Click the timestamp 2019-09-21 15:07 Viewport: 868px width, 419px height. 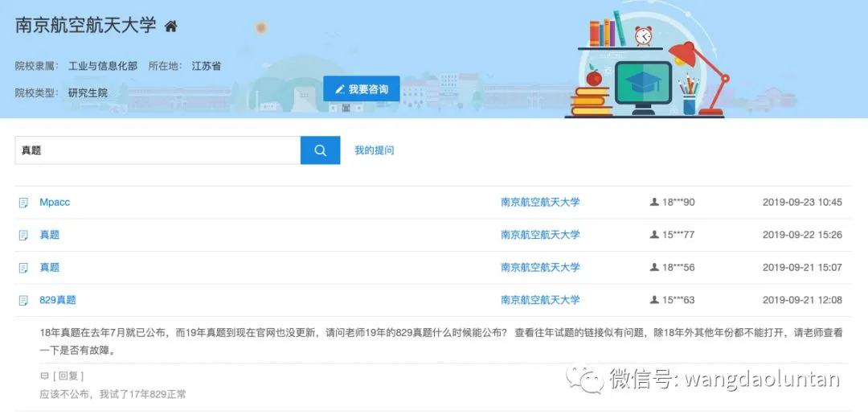pyautogui.click(x=802, y=268)
